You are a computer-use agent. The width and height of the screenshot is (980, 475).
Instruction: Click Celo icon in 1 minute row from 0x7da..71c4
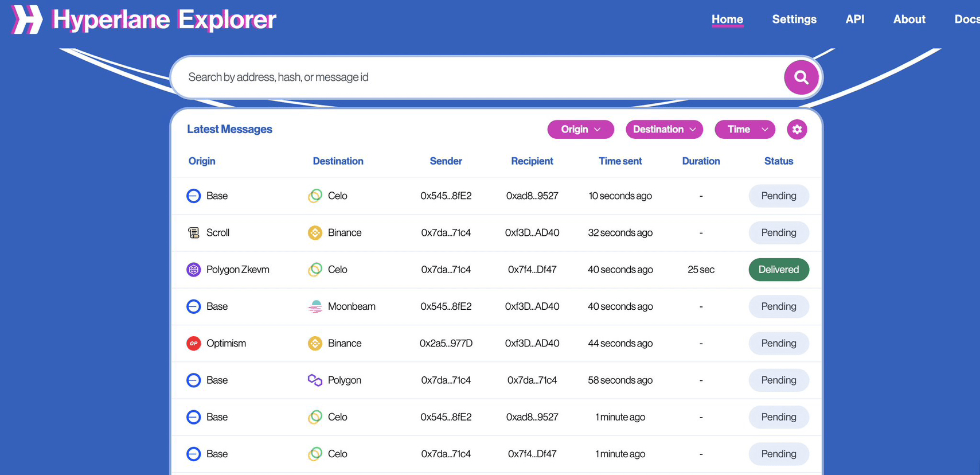315,454
